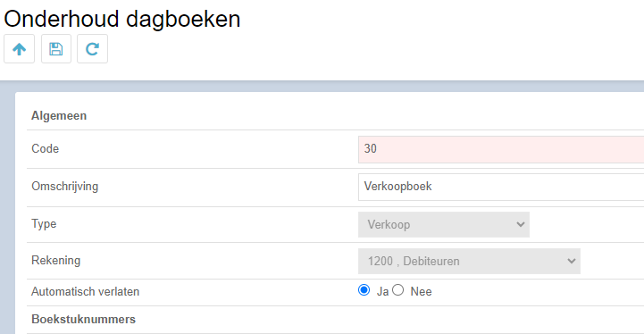Click the chevron arrow of the Type dropdown

coord(521,224)
